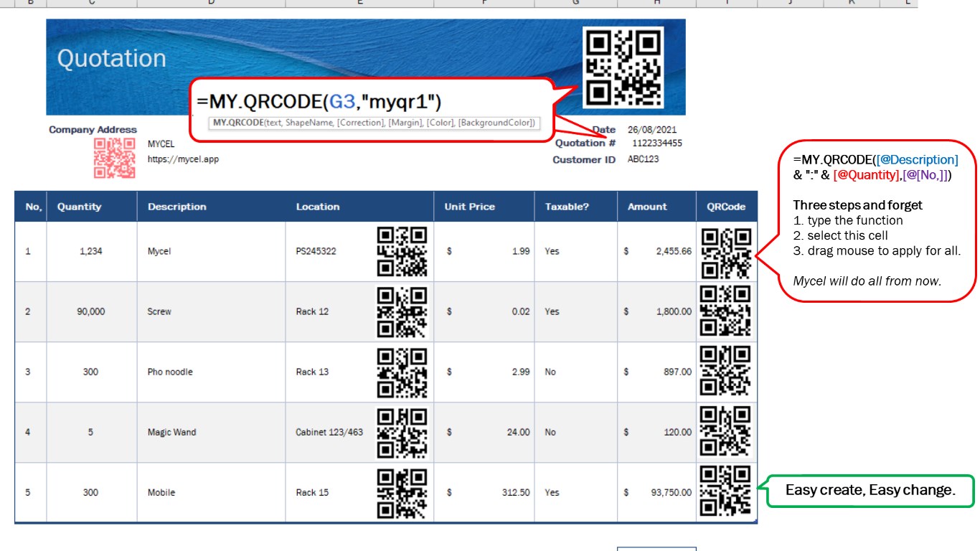Click the Location column header
The image size is (980, 551).
[x=359, y=207]
